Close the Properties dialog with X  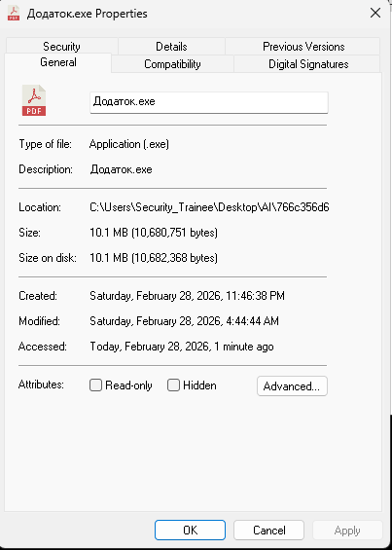click(x=375, y=14)
